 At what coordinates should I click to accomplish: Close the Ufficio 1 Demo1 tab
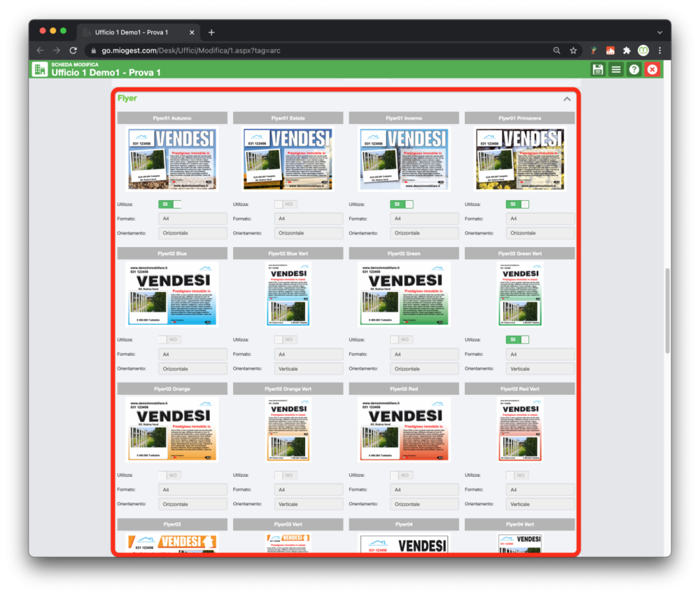coord(192,32)
